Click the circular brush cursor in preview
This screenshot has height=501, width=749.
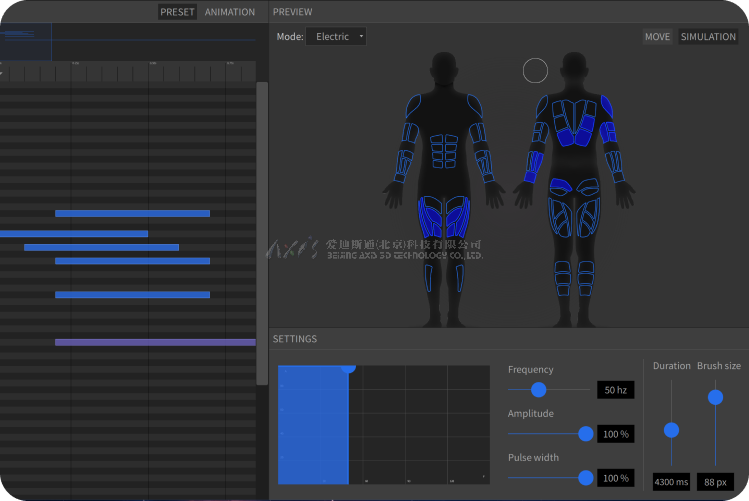pos(536,70)
